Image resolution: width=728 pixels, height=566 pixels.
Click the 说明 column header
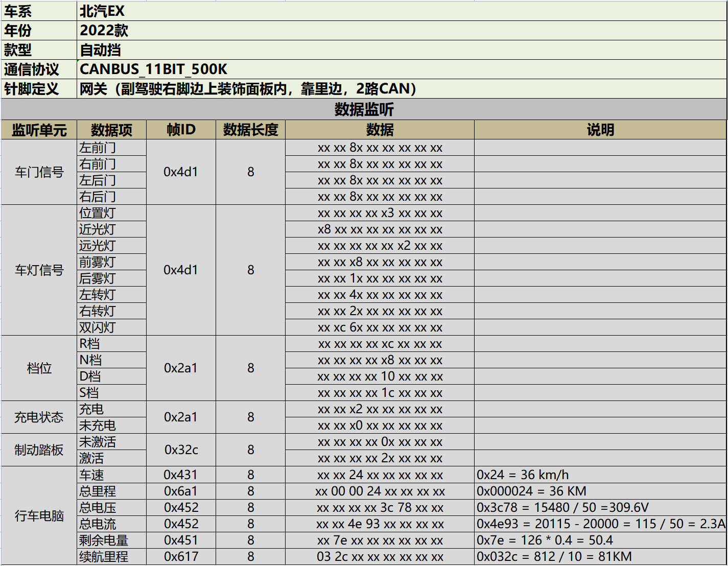[600, 130]
